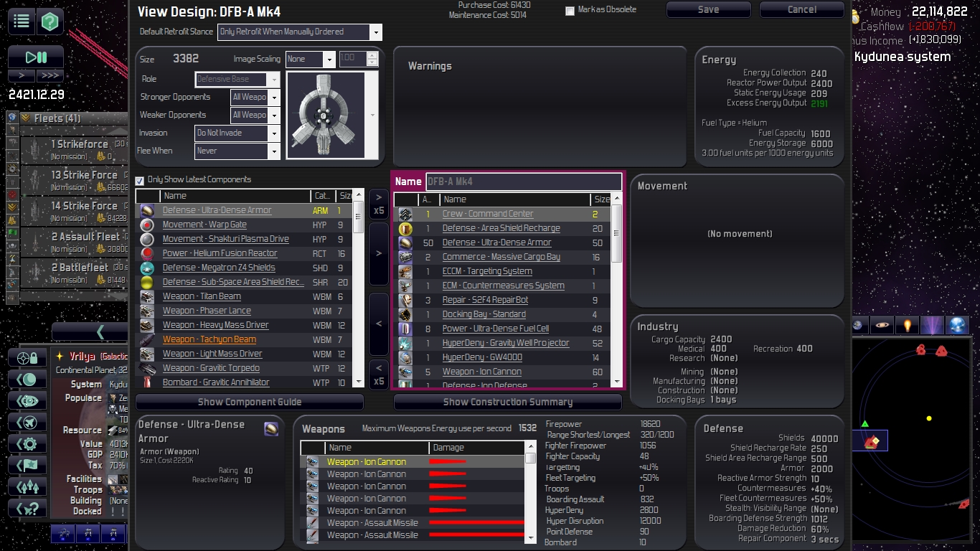Add five components with the > x5 button

click(379, 204)
